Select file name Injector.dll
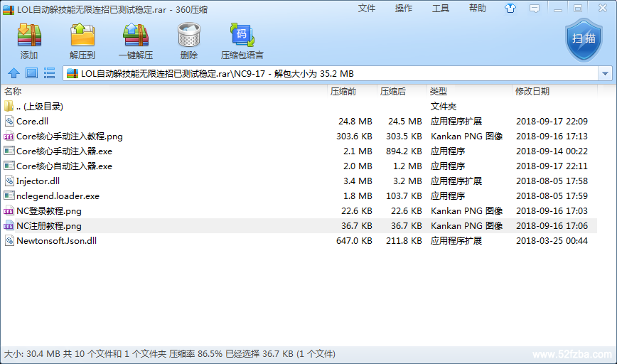 coord(38,181)
